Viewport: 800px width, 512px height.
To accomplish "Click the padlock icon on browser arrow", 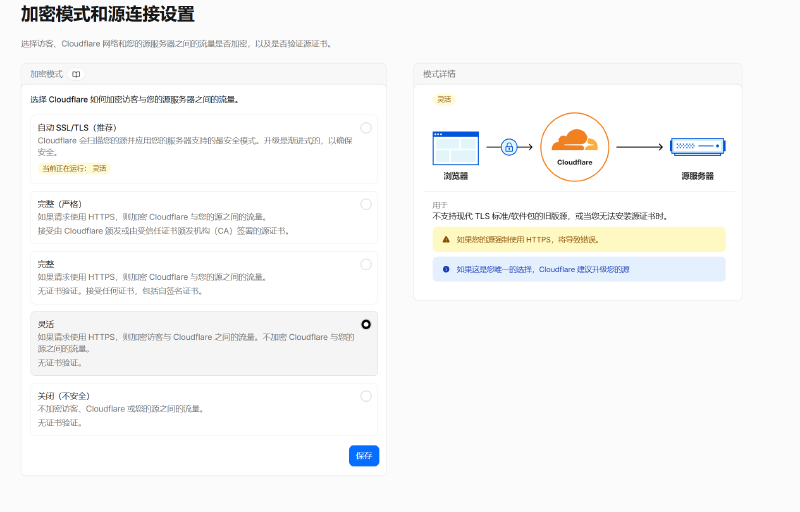I will pos(509,147).
